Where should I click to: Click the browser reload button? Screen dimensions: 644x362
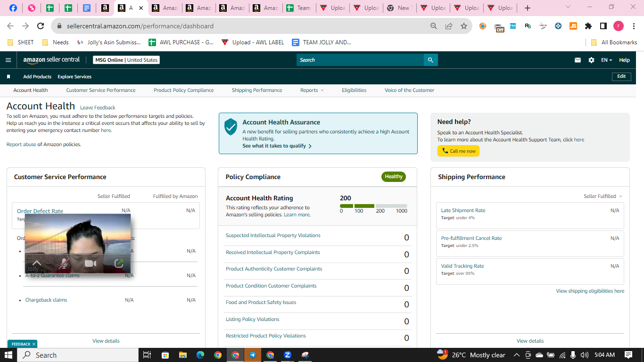pos(41,26)
